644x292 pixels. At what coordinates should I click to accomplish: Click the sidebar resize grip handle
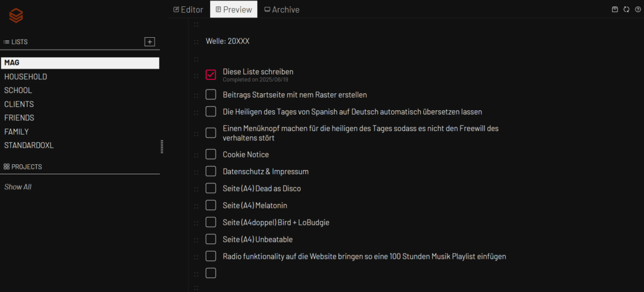coord(162,147)
